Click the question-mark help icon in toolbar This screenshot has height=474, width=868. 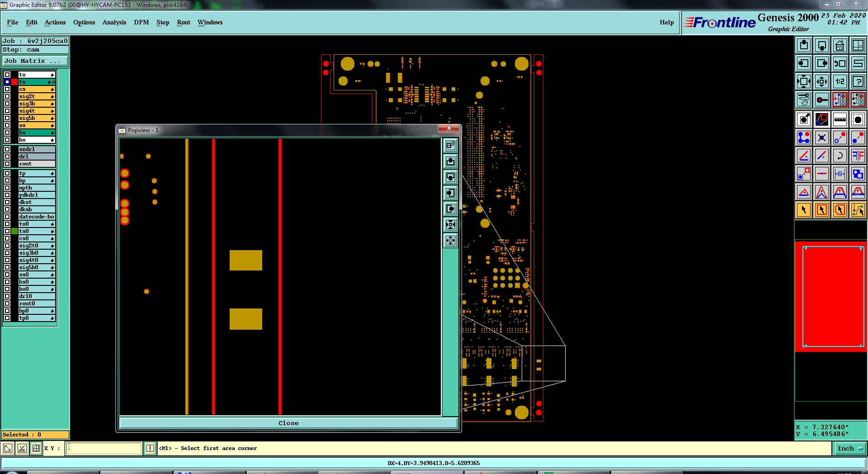tap(858, 81)
